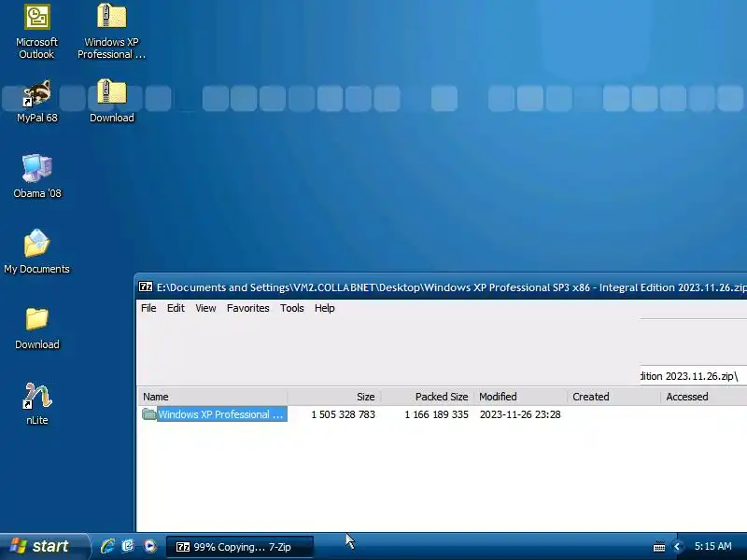Click the 7-Zip window title bar icon
Image resolution: width=747 pixels, height=560 pixels.
146,287
